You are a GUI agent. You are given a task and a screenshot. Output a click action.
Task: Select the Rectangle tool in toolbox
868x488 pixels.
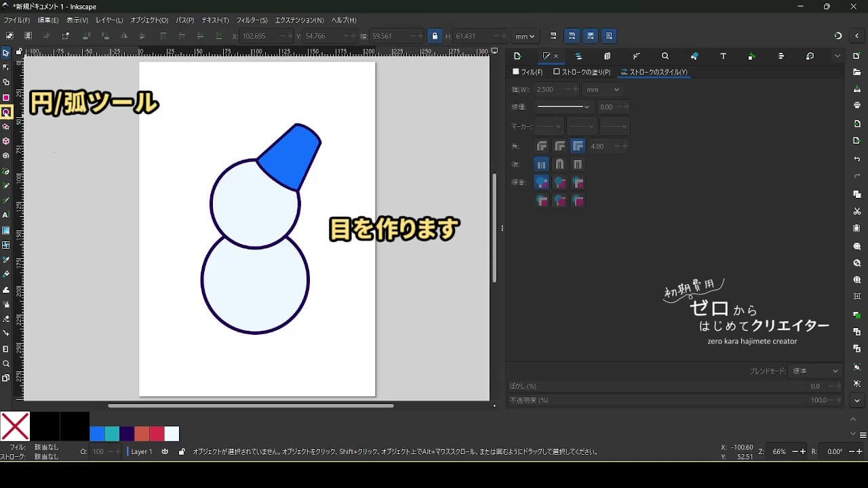tap(6, 98)
